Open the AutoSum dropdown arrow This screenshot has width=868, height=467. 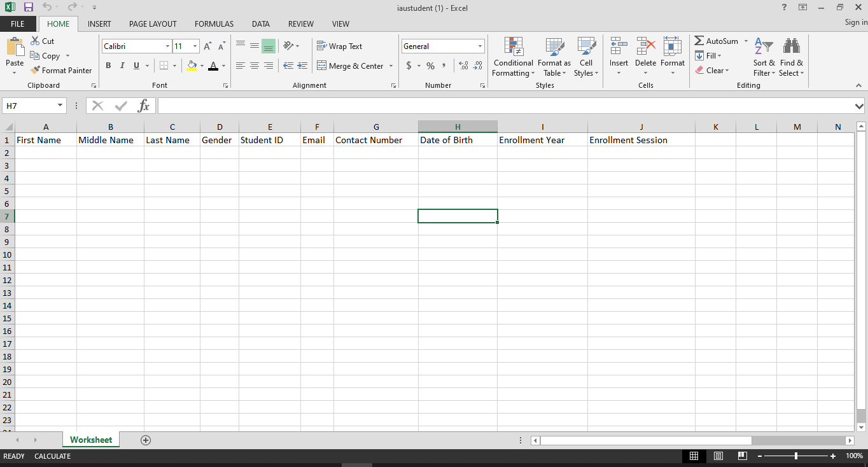point(746,41)
